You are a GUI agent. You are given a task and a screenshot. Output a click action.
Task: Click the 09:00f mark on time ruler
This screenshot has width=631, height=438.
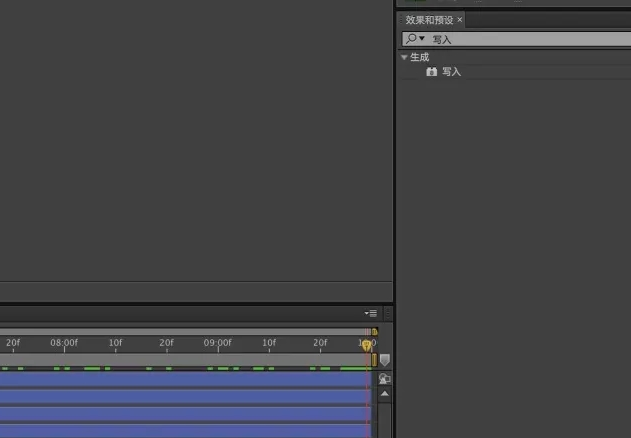(x=218, y=343)
